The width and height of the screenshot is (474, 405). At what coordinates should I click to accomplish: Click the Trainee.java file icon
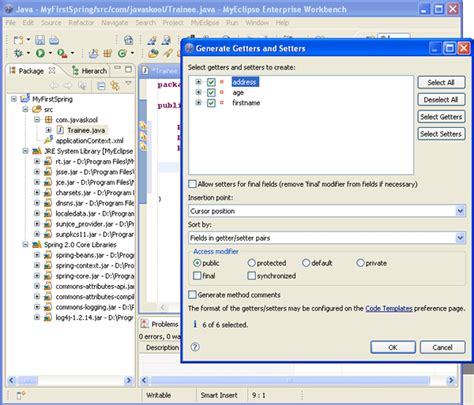click(x=60, y=130)
